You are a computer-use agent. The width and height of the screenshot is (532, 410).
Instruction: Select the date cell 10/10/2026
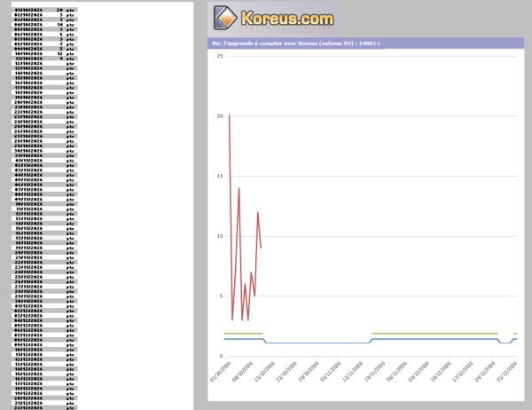(28, 53)
